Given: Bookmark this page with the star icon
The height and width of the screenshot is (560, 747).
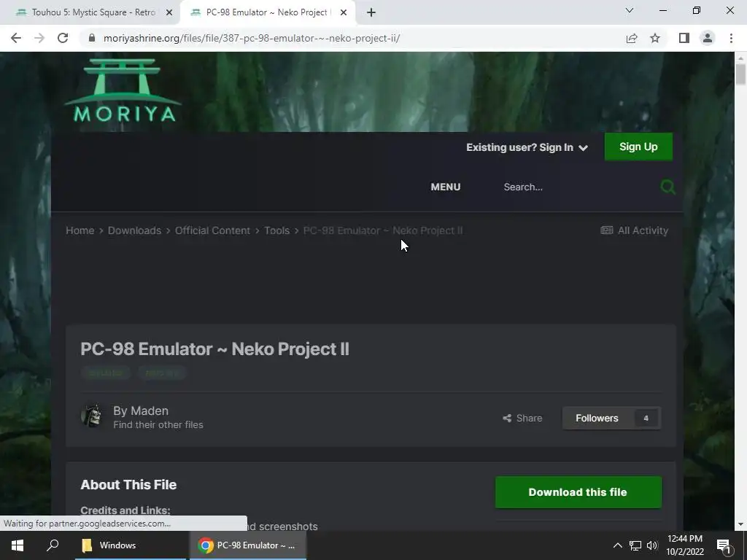Looking at the screenshot, I should point(655,38).
